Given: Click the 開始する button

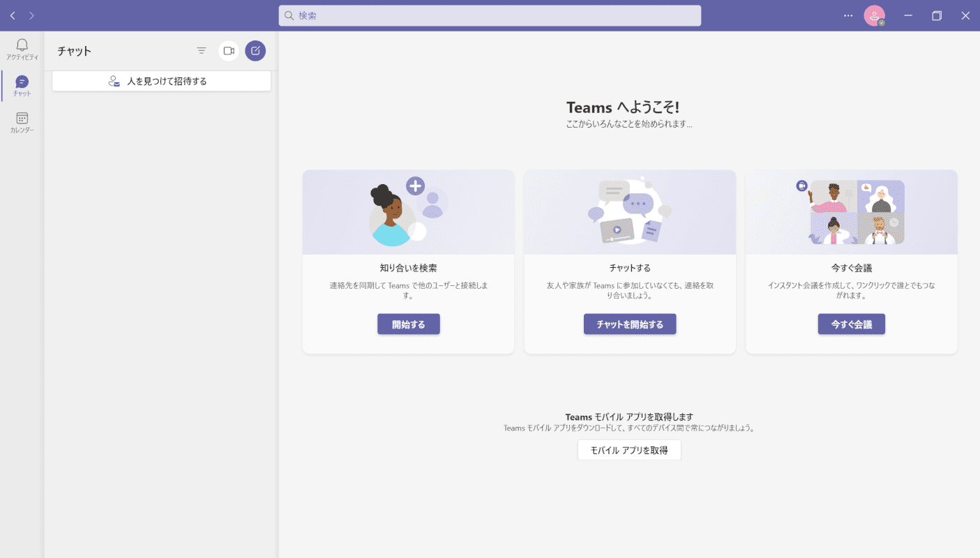Looking at the screenshot, I should point(409,324).
